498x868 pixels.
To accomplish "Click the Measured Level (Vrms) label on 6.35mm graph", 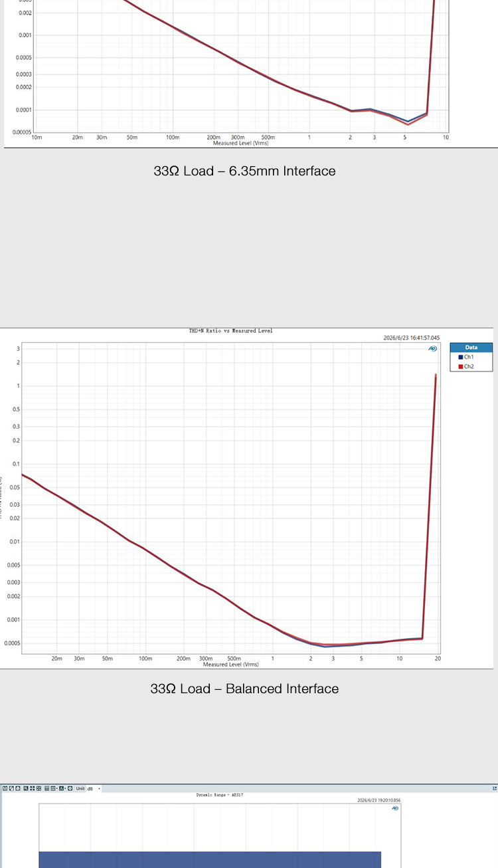I will pyautogui.click(x=240, y=143).
